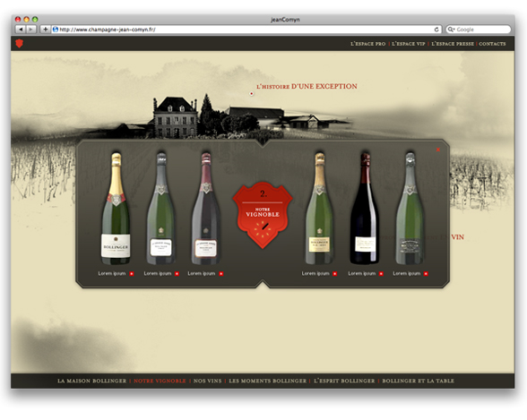
Task: Click red square icon under fifth dark bottle
Action: pos(381,274)
